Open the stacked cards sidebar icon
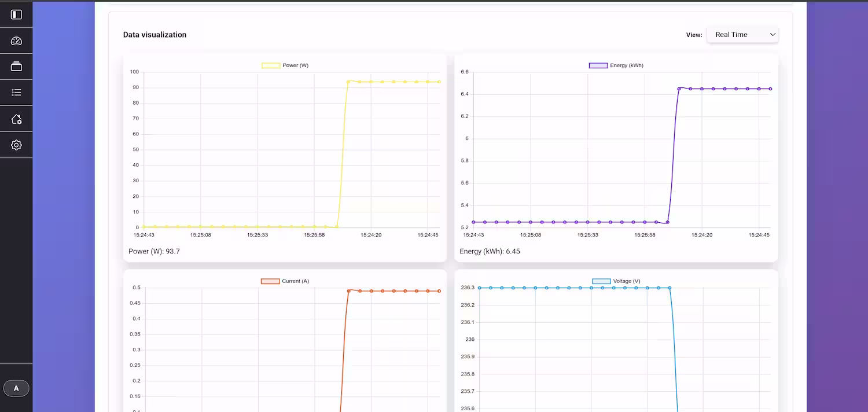Screen dimensions: 868x412 click(16, 67)
